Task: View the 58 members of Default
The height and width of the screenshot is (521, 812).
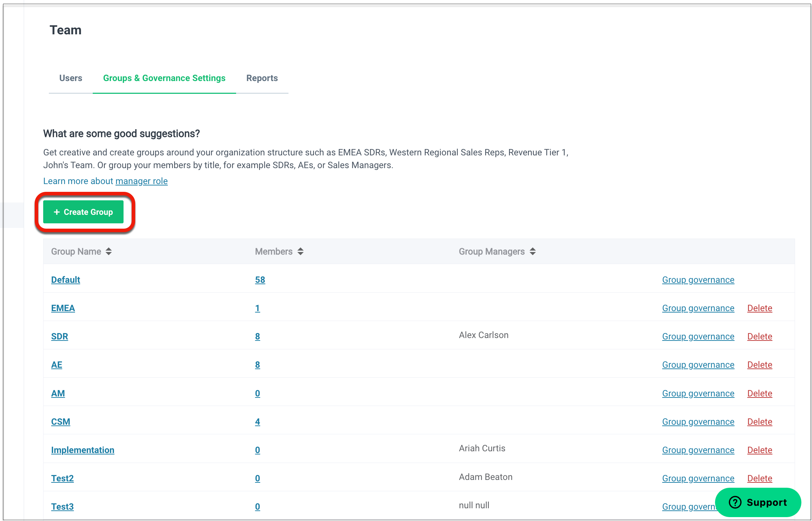Action: click(260, 280)
